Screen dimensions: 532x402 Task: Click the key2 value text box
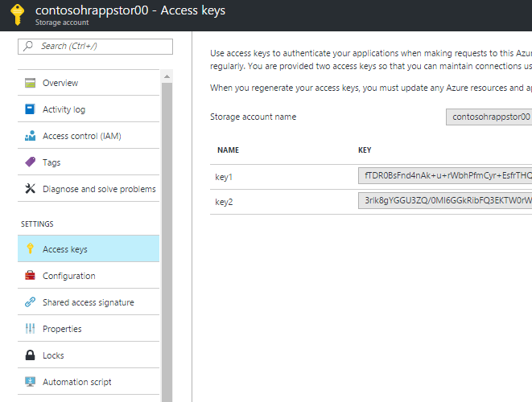click(445, 201)
